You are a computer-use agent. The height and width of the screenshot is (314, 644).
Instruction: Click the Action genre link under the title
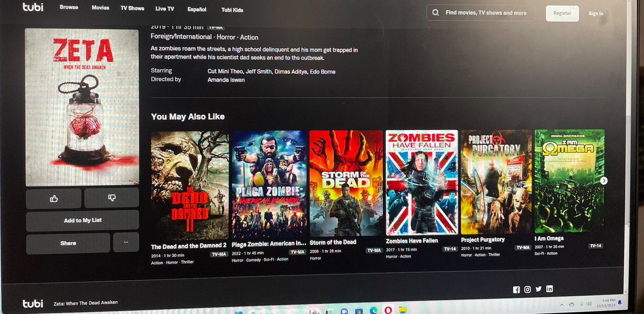coord(250,38)
